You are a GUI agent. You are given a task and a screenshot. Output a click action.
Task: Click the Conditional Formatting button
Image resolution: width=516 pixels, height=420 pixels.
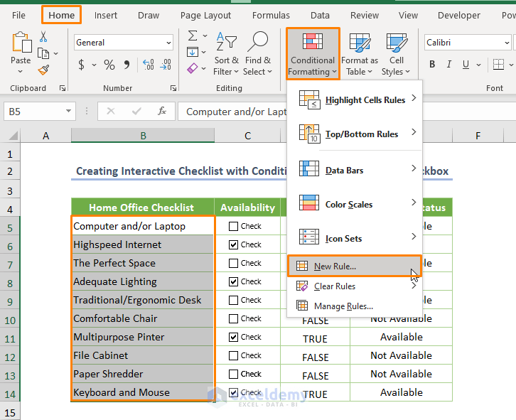tap(313, 53)
